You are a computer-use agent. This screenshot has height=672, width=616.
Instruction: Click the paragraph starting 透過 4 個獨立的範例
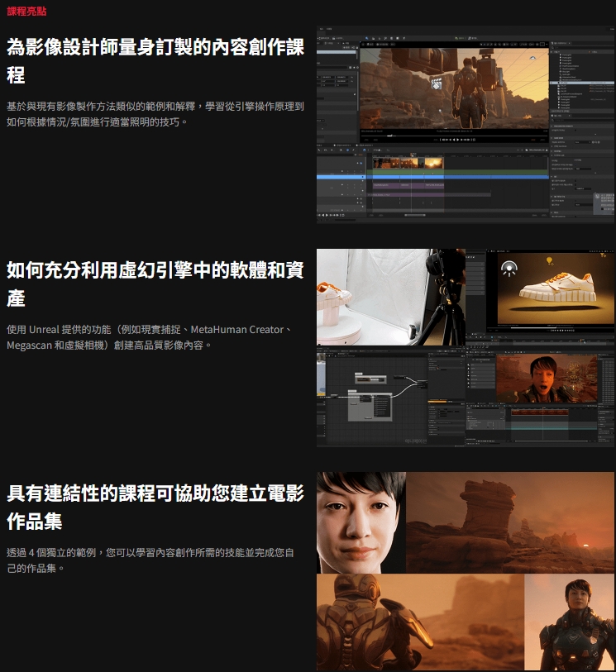[150, 560]
